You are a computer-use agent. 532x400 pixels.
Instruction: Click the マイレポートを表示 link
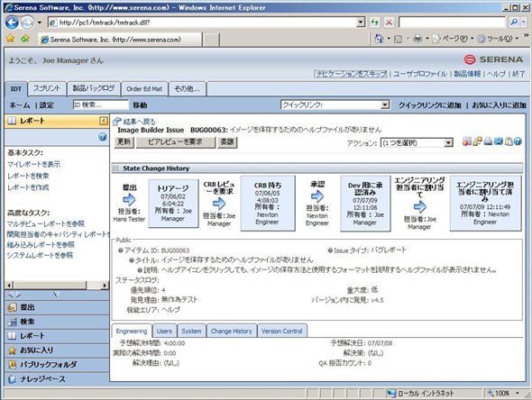[x=34, y=164]
